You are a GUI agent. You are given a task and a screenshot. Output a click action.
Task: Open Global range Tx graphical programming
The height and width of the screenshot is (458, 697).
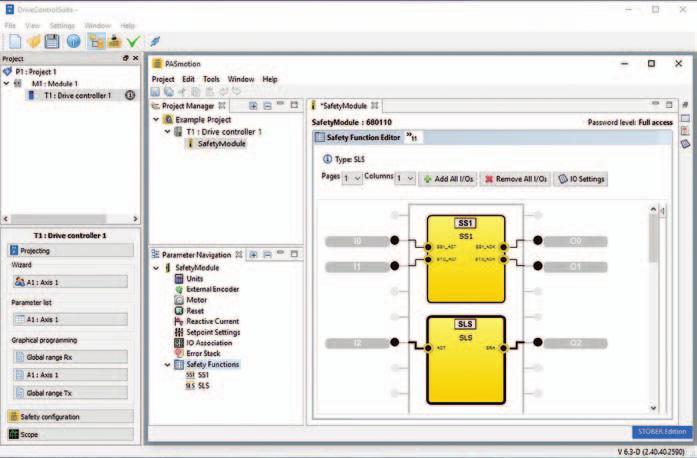(70, 393)
